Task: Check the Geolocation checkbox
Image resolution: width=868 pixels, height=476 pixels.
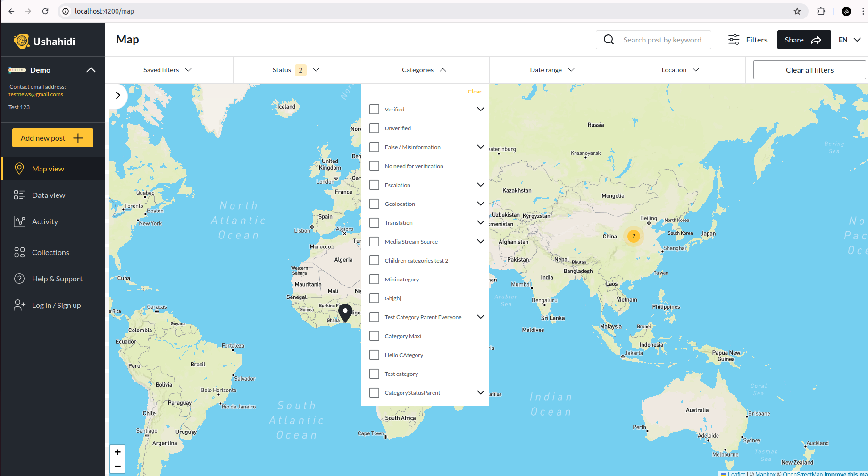Action: 375,204
